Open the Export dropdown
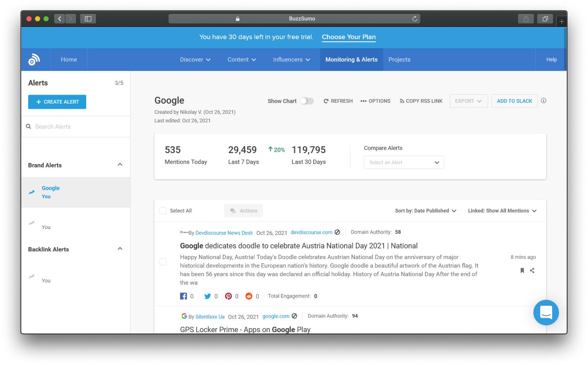The height and width of the screenshot is (365, 588). coord(469,101)
